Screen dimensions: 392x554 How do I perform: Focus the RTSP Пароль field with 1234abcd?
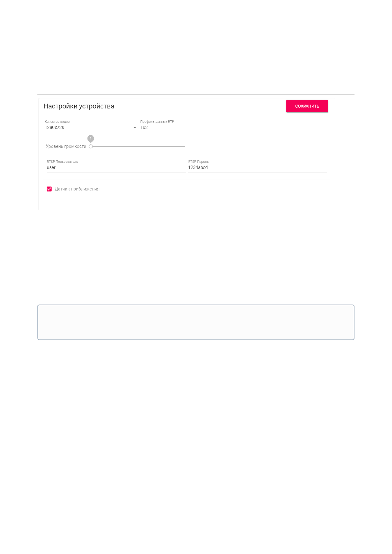(x=257, y=168)
